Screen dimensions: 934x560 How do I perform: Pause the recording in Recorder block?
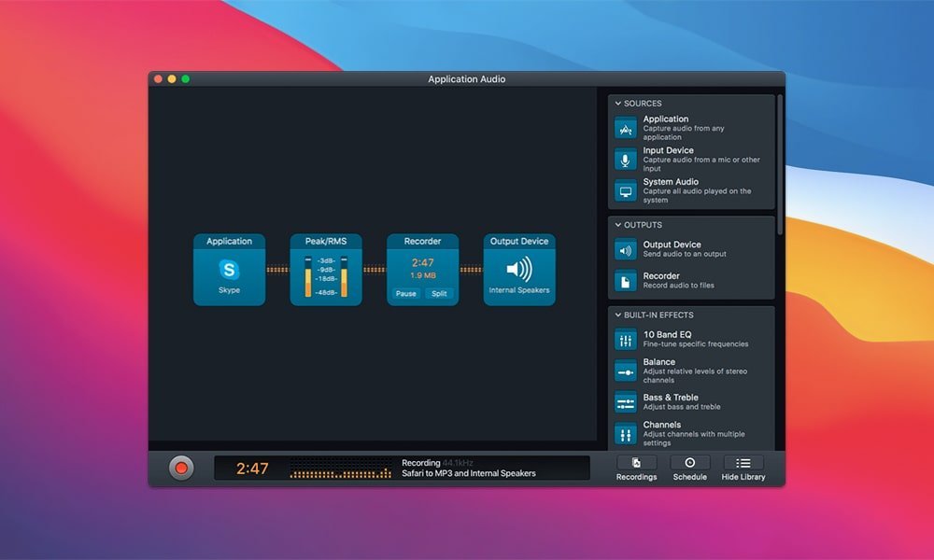405,293
